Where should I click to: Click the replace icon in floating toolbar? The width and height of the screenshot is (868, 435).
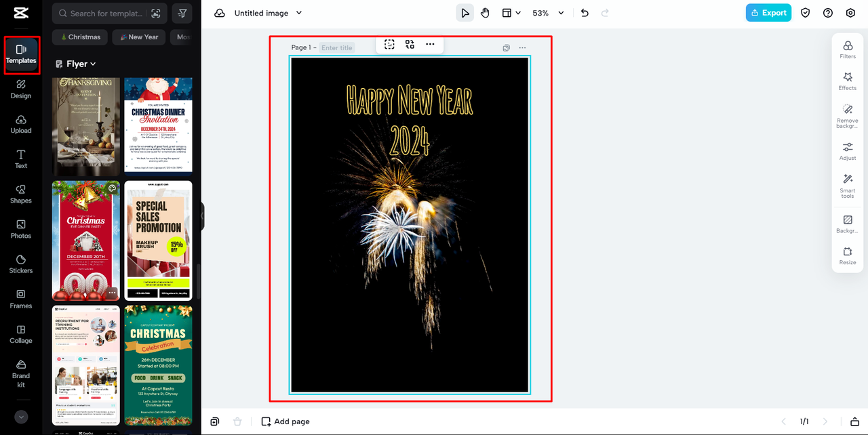click(x=410, y=44)
